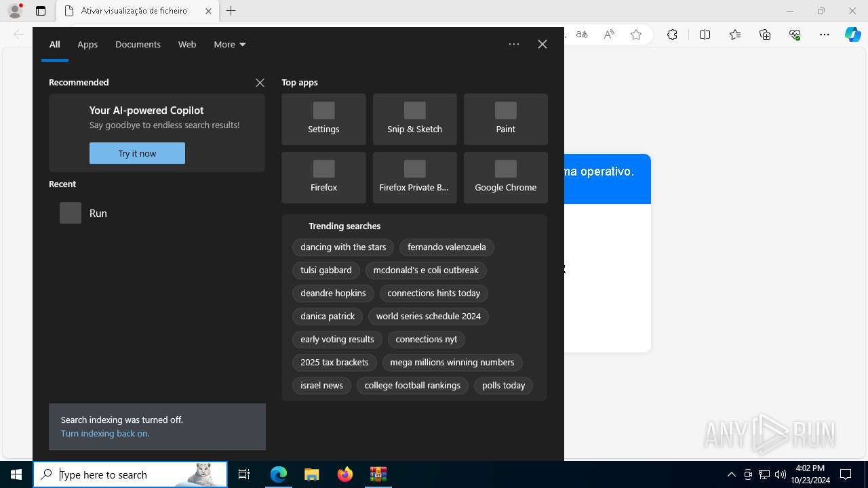Open a new Edge tab

pyautogui.click(x=231, y=11)
